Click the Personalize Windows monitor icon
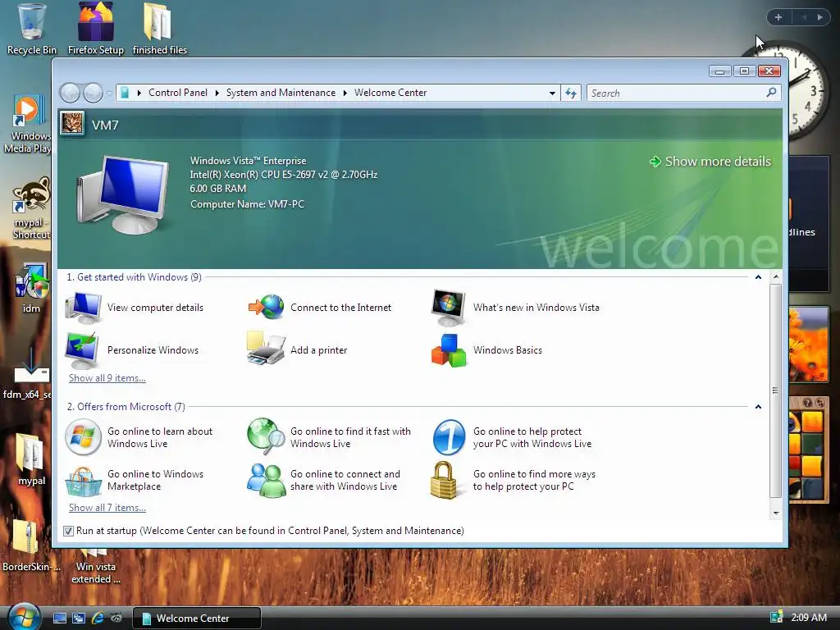Image resolution: width=840 pixels, height=630 pixels. pos(82,349)
